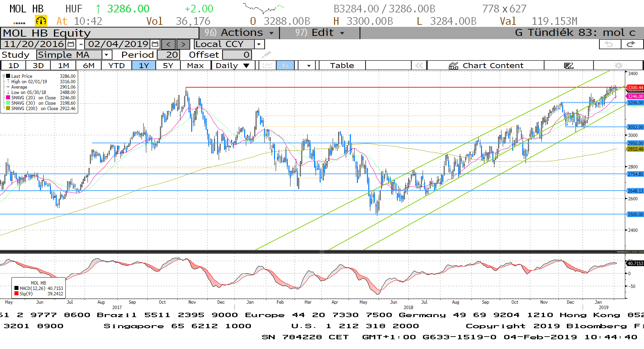Step date range back with left arrow
644x349 pixels.
pyautogui.click(x=168, y=44)
